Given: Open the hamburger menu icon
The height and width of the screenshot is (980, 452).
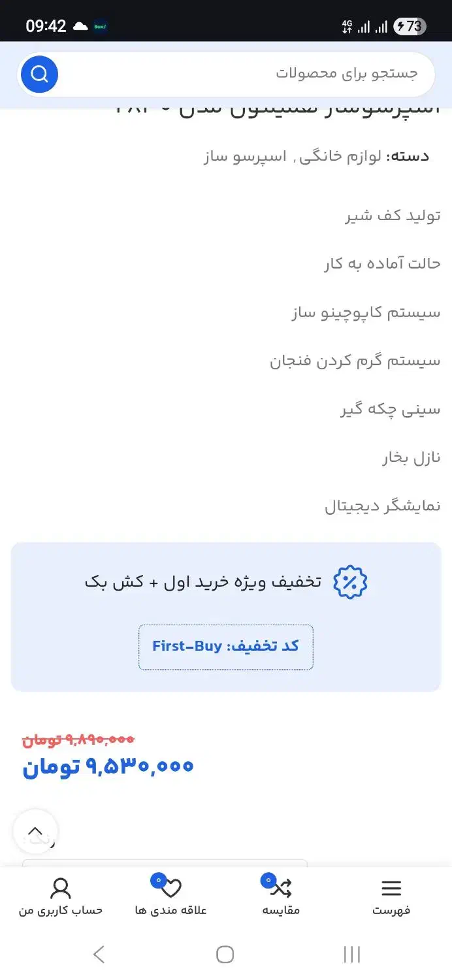Looking at the screenshot, I should point(391,889).
